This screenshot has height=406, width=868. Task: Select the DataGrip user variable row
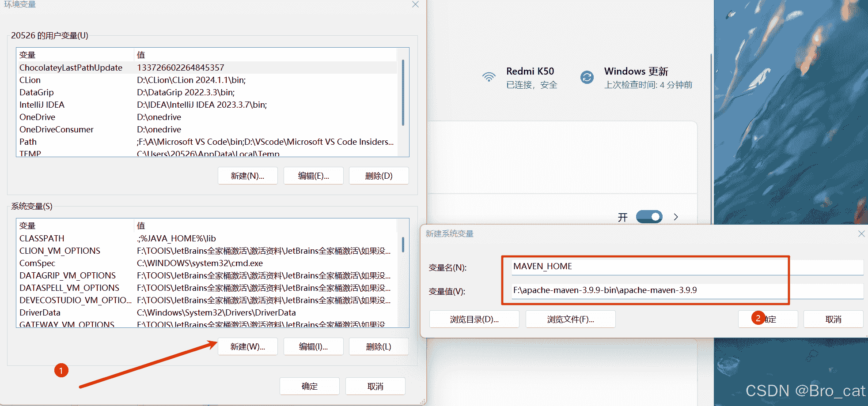[x=207, y=92]
